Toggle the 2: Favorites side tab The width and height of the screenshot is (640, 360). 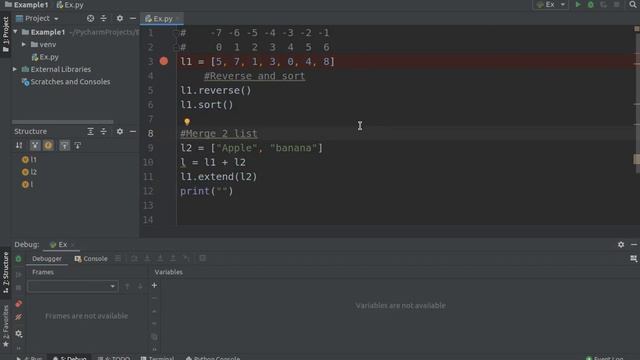[x=5, y=327]
